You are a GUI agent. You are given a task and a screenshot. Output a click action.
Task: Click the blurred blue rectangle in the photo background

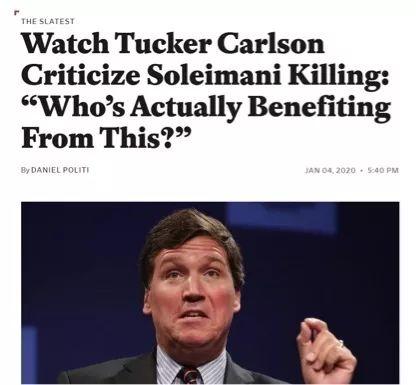[282, 217]
